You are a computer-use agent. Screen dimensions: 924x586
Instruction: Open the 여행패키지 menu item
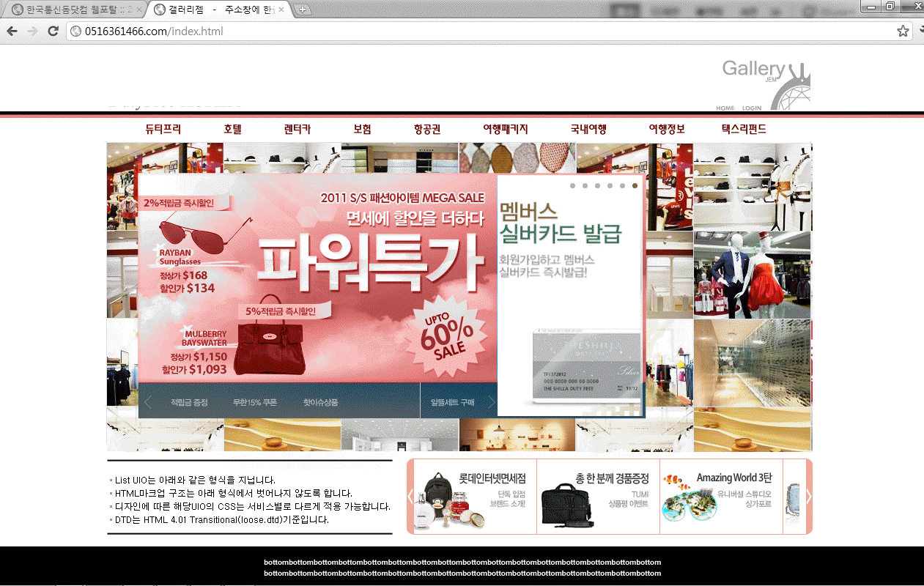click(x=505, y=129)
